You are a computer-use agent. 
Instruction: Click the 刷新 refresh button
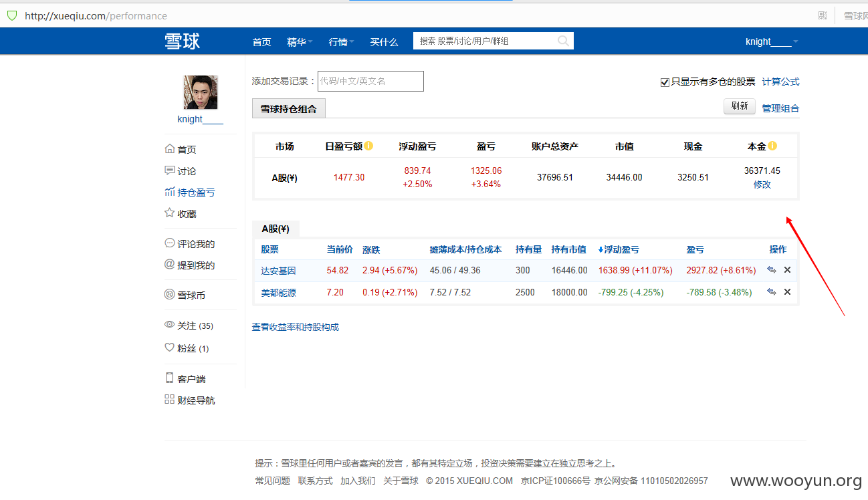740,106
